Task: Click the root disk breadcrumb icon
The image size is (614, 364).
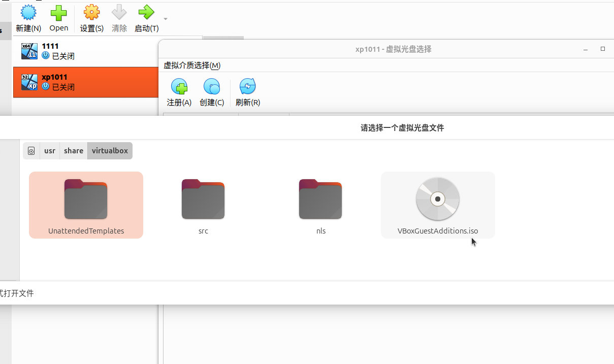Action: [x=31, y=151]
